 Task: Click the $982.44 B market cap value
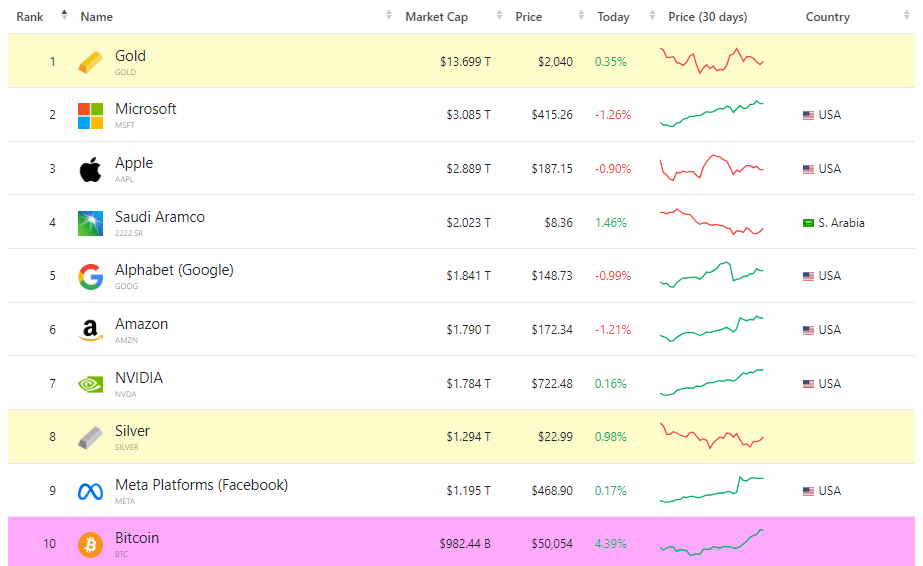click(x=465, y=544)
